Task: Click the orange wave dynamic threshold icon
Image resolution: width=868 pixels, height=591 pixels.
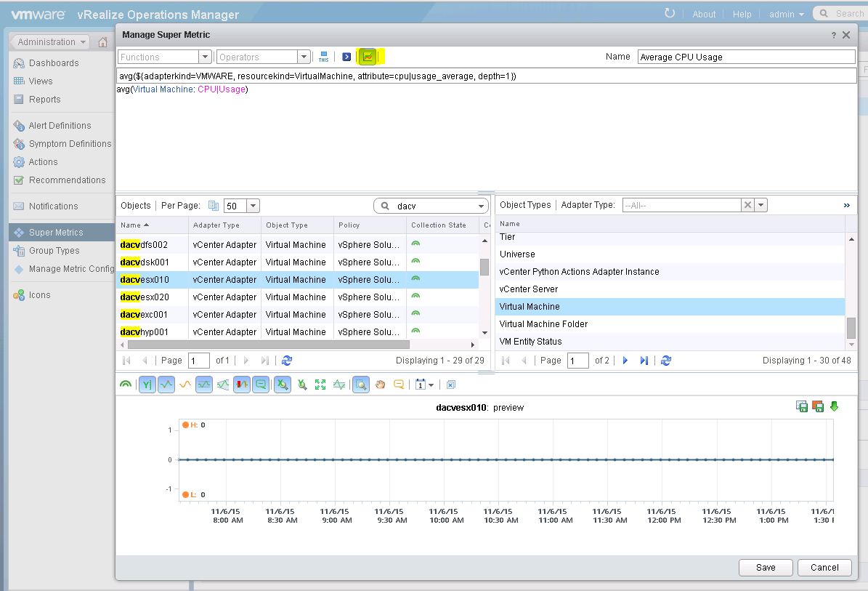Action: click(x=185, y=385)
